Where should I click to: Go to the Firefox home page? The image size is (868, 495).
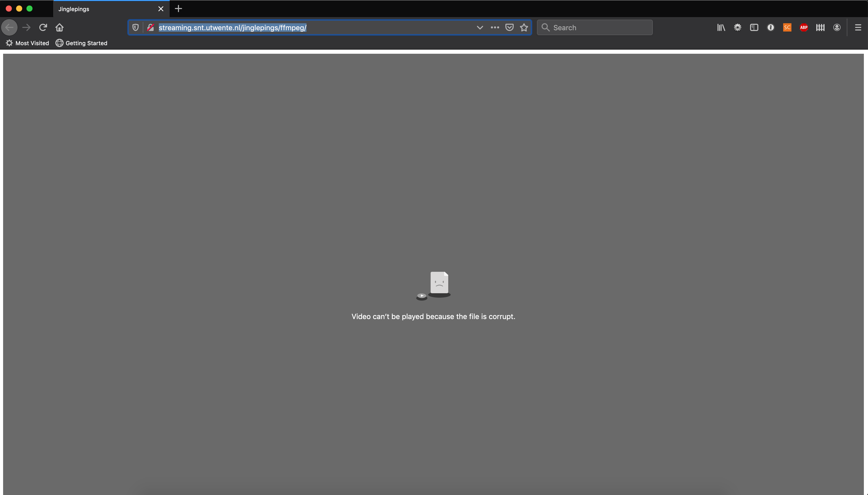point(59,28)
